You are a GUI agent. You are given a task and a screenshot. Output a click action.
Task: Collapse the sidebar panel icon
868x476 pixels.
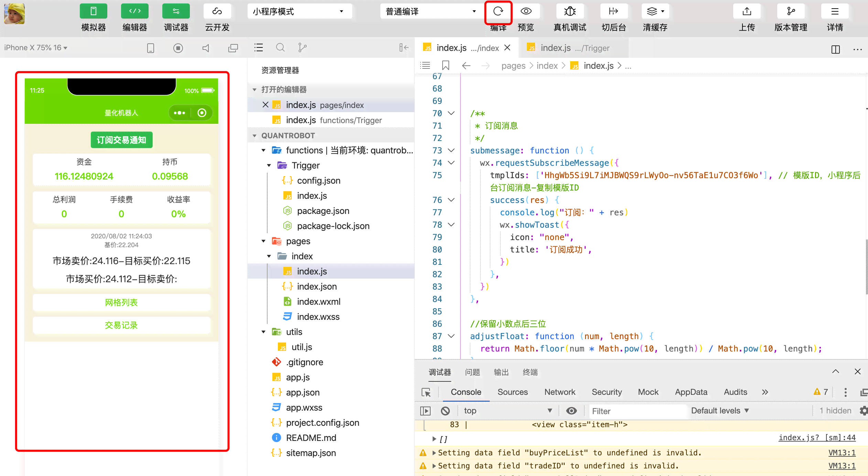[x=404, y=47]
